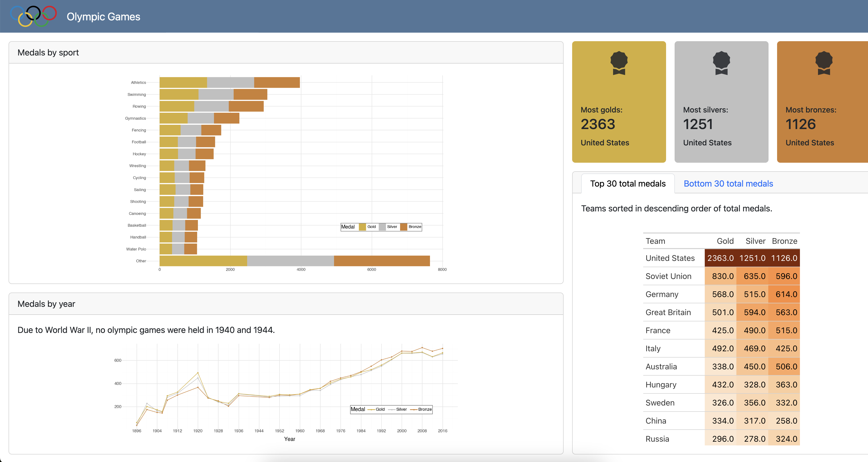
Task: Click the Gold column header
Action: point(725,241)
